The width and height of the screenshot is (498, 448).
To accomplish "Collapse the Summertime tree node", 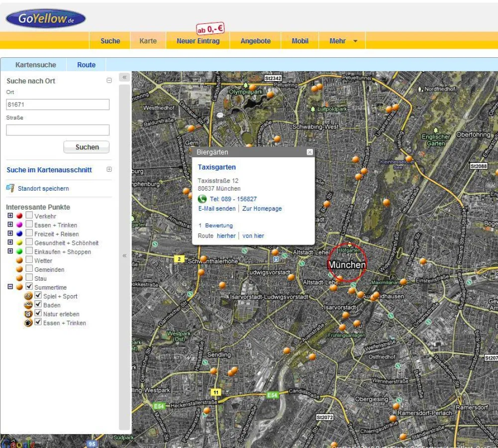I will click(10, 287).
